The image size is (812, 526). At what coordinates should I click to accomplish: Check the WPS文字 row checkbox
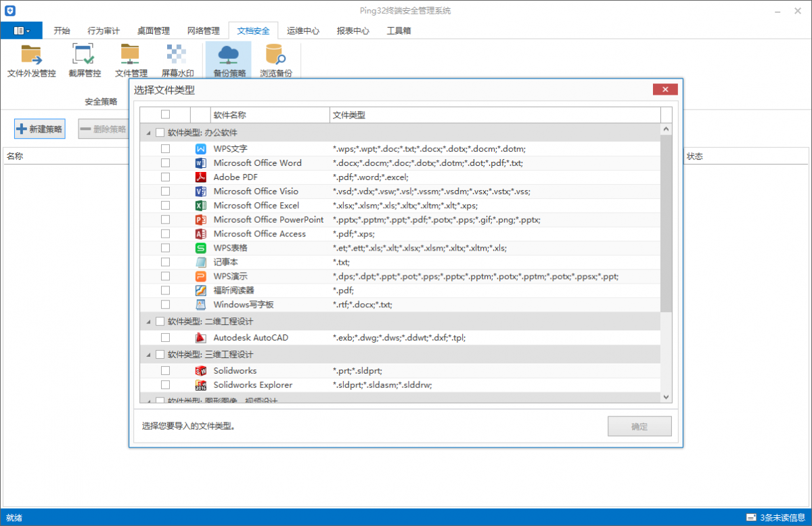(165, 149)
